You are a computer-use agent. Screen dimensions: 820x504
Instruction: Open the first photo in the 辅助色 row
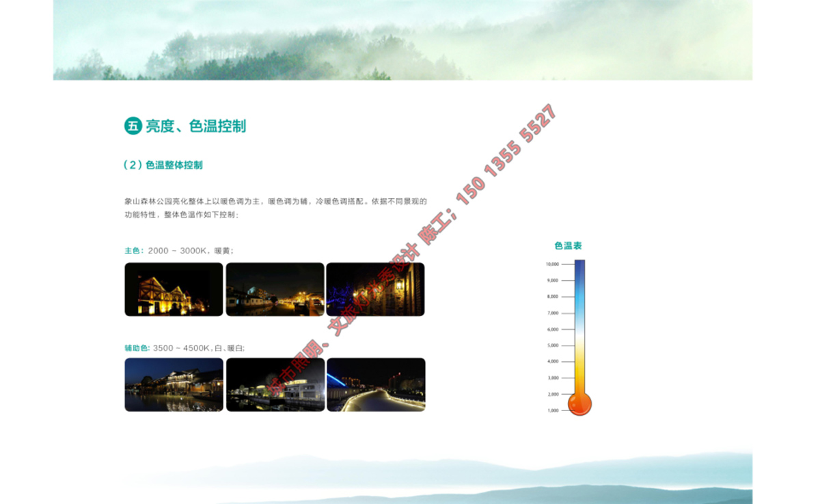[x=174, y=384]
